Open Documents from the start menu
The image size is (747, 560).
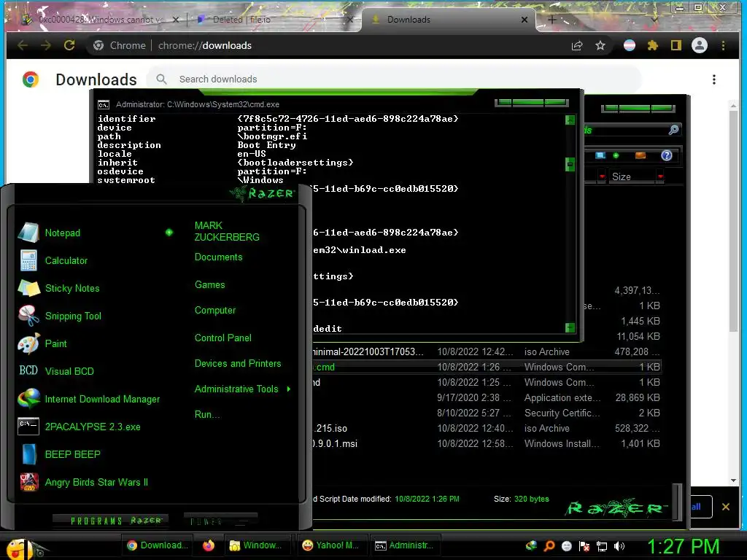coord(218,257)
